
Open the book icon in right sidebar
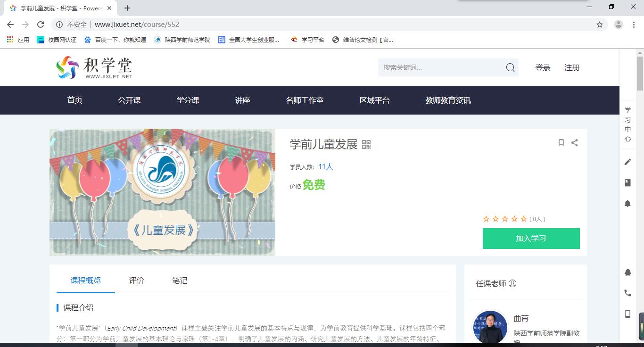pos(627,182)
